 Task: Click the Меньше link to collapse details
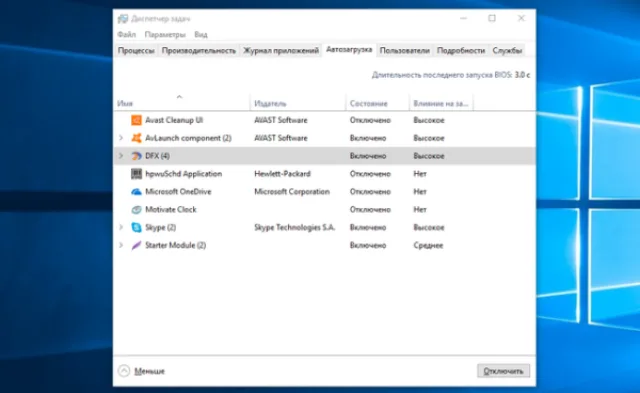(x=149, y=371)
